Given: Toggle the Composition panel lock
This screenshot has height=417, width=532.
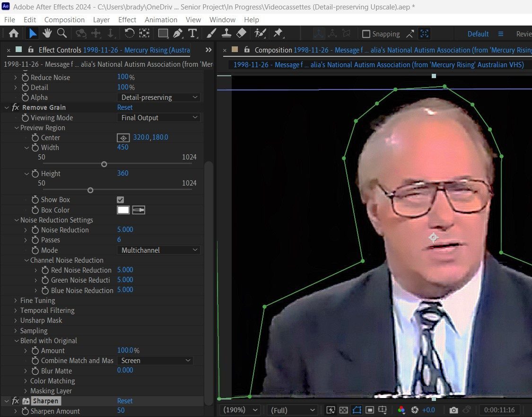Looking at the screenshot, I should [247, 50].
